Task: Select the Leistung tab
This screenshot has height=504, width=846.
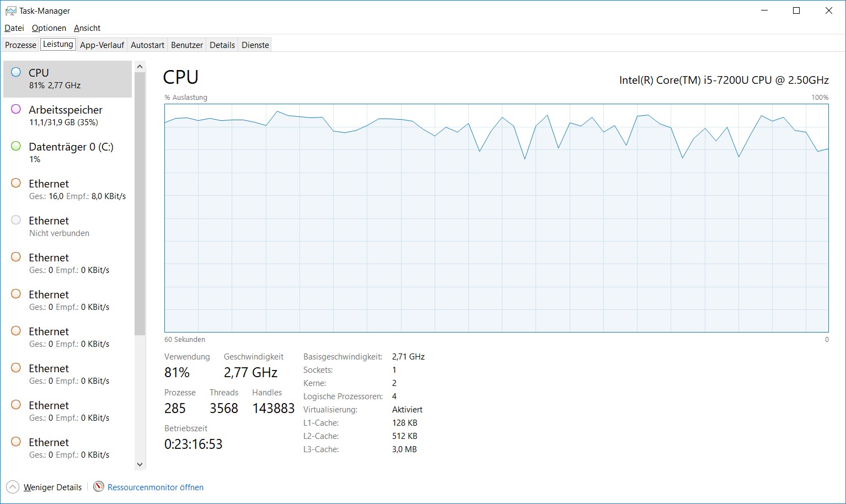Action: (58, 44)
